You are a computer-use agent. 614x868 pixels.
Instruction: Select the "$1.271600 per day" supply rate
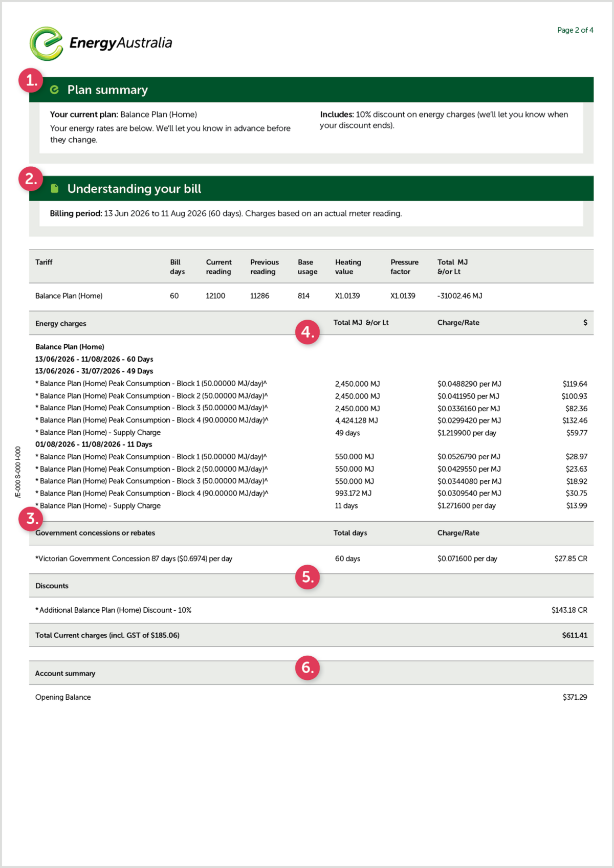pyautogui.click(x=467, y=506)
